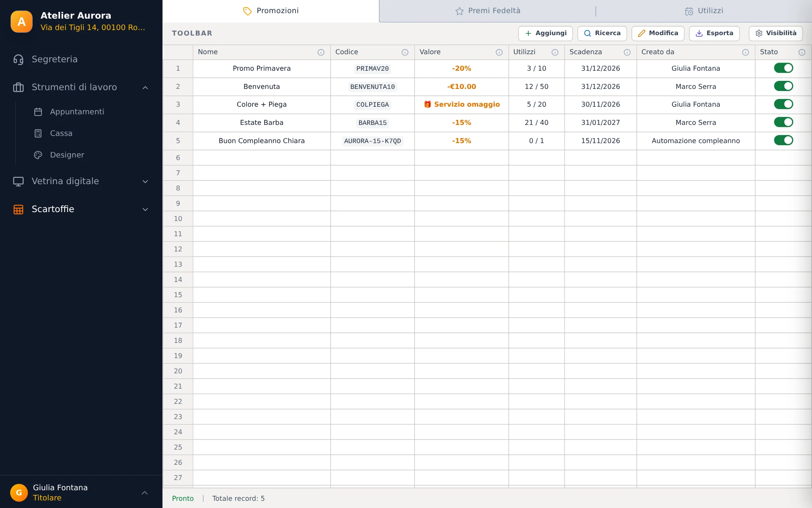Click the info icon in Valore column header

coord(499,52)
